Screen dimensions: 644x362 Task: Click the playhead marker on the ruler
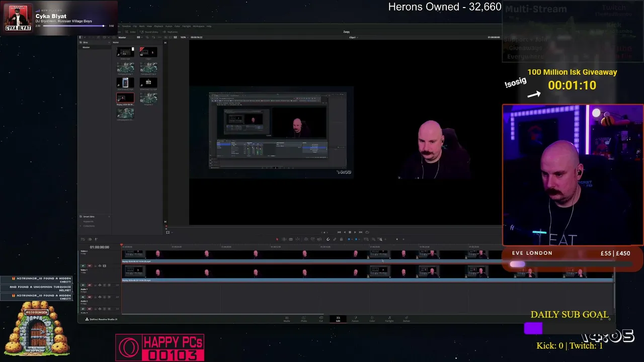[x=121, y=246]
